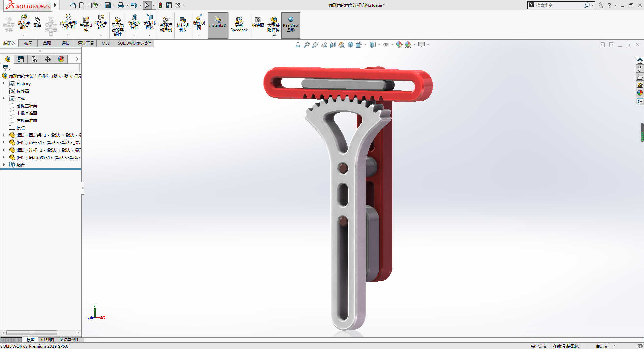The image size is (644, 349).
Task: Click the feature tree horizontal scrollbar
Action: pos(32,333)
